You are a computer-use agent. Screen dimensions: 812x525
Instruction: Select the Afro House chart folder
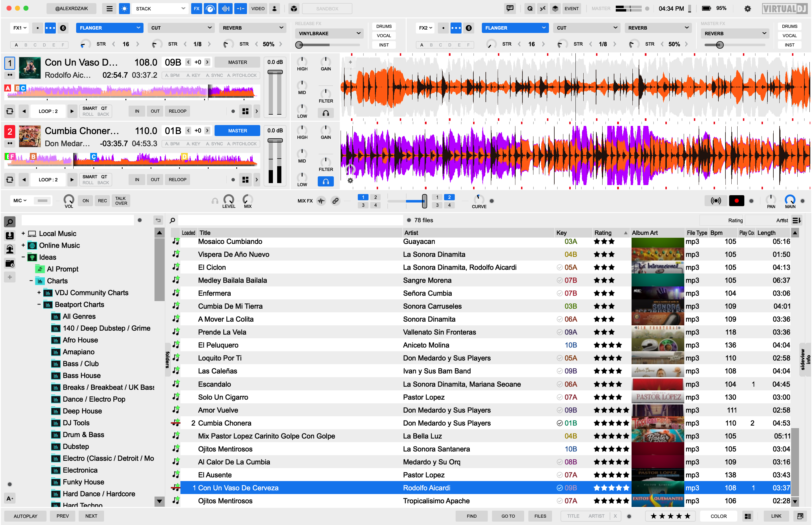[x=80, y=340]
